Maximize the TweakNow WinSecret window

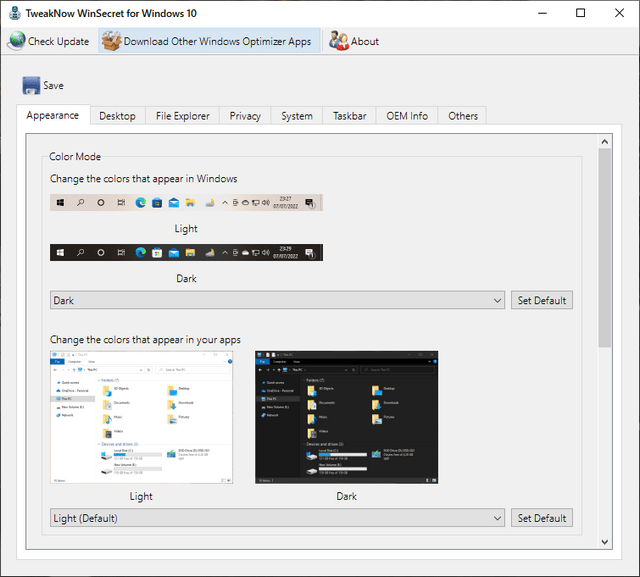coord(580,13)
